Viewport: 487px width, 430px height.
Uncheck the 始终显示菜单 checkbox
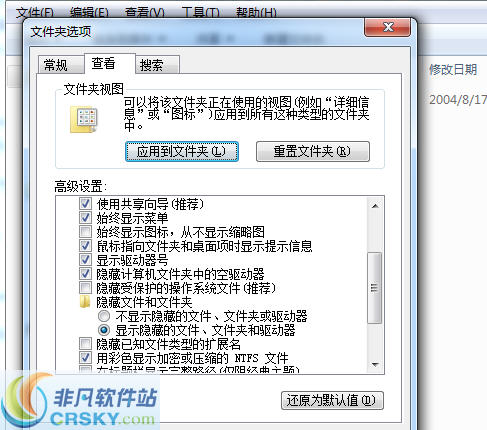pos(85,218)
